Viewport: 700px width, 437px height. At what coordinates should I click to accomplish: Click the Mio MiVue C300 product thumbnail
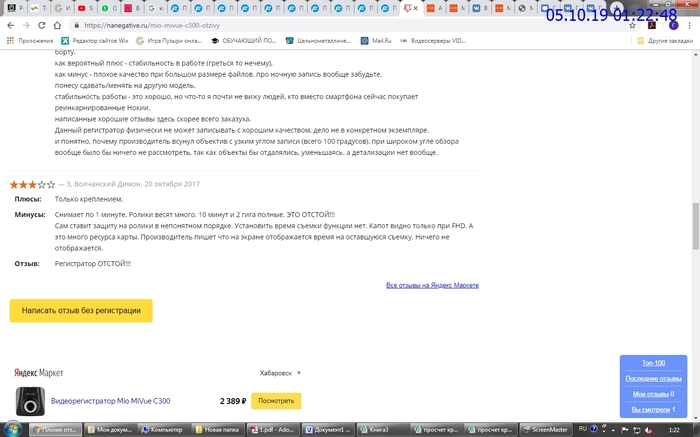click(28, 401)
